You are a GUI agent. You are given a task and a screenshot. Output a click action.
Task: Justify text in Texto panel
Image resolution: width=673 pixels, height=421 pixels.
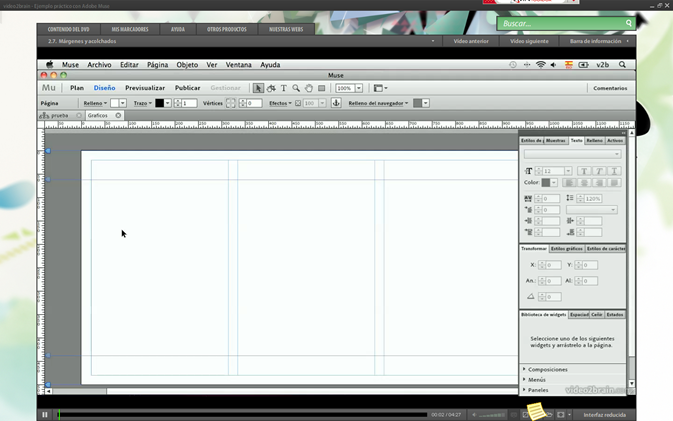[x=614, y=183]
